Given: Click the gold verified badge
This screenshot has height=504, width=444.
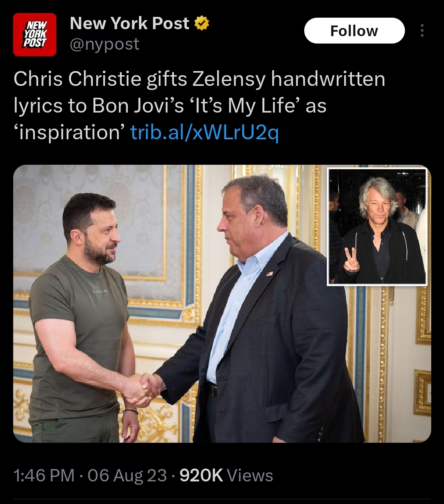Looking at the screenshot, I should click(x=201, y=24).
